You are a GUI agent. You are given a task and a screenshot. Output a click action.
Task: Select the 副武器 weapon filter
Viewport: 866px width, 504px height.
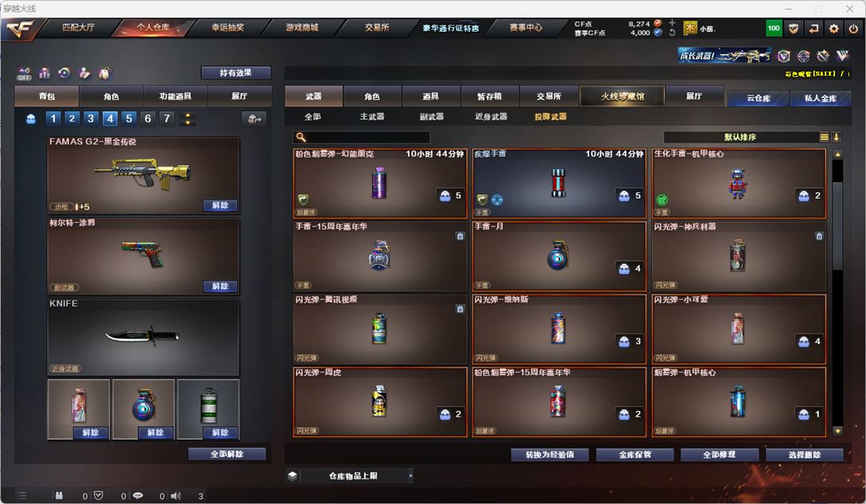[431, 117]
